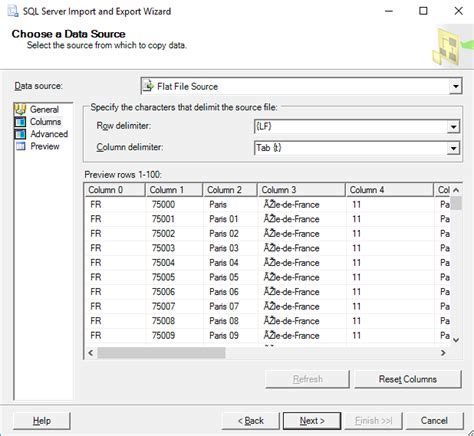
Task: Expand the Row delimiter dropdown arrow
Action: [453, 127]
